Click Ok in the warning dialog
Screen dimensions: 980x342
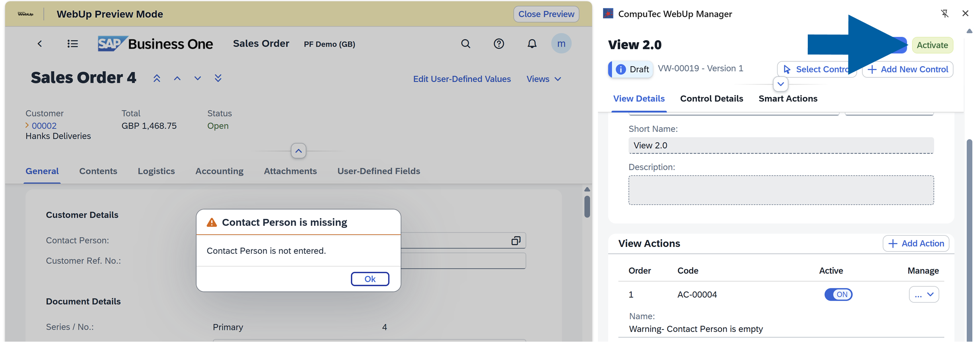pos(370,279)
